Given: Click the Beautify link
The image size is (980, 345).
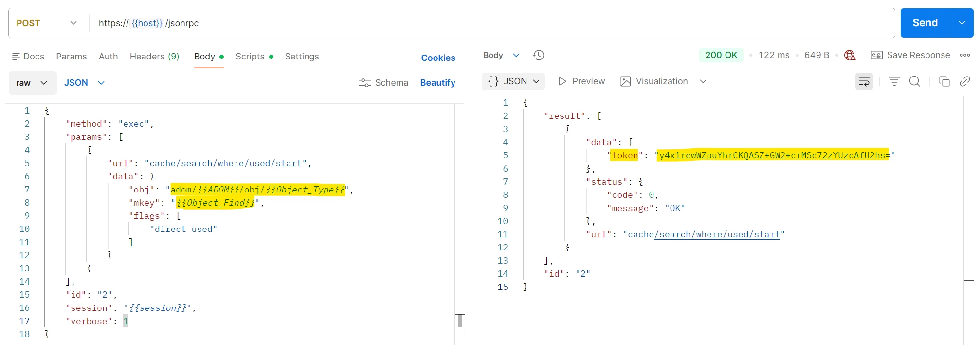Looking at the screenshot, I should point(438,83).
